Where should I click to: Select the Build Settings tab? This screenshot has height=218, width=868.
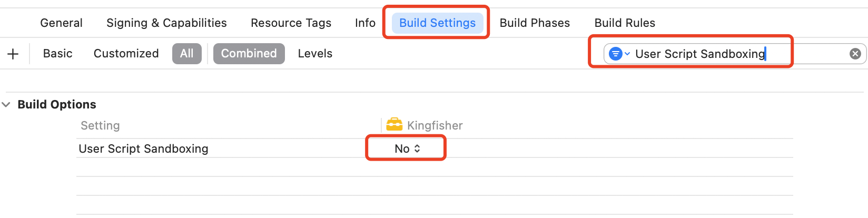[437, 23]
